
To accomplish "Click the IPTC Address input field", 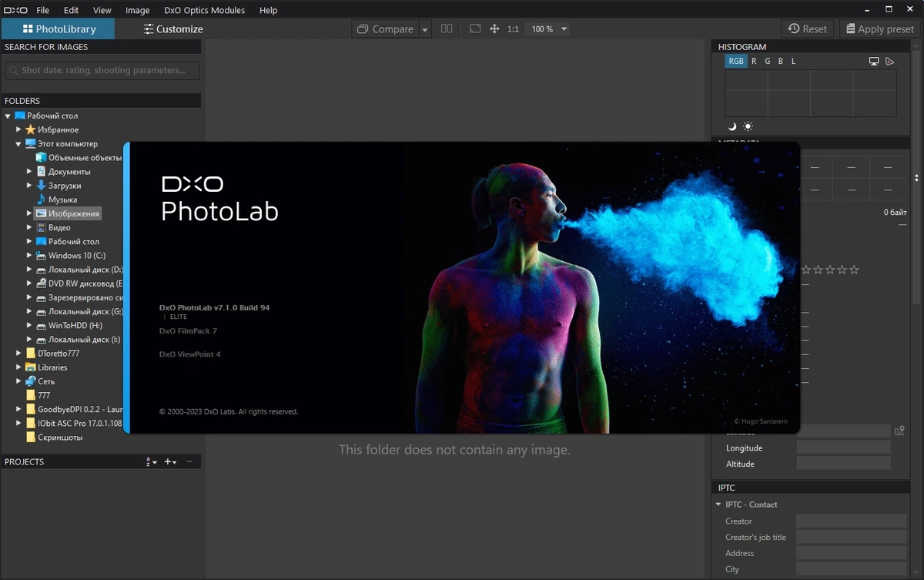I will [851, 553].
